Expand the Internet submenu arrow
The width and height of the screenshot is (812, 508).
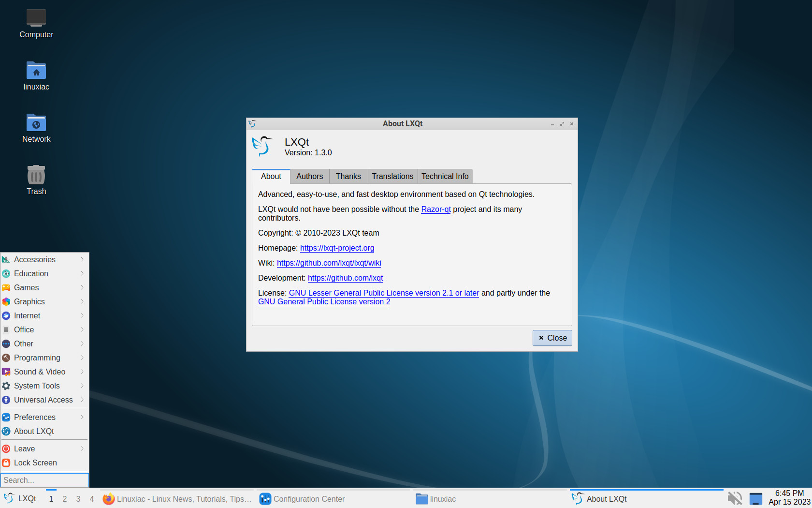click(x=82, y=316)
